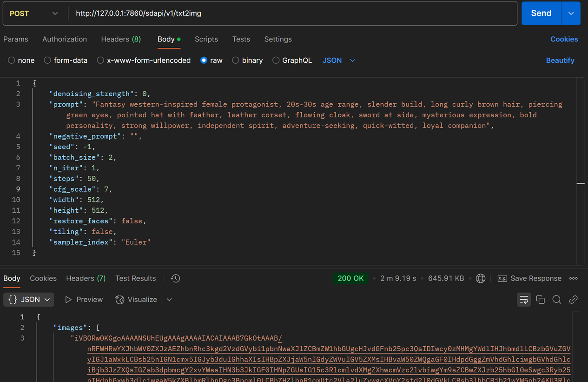Image resolution: width=588 pixels, height=382 pixels.
Task: Open the network globe icon
Action: (x=481, y=278)
